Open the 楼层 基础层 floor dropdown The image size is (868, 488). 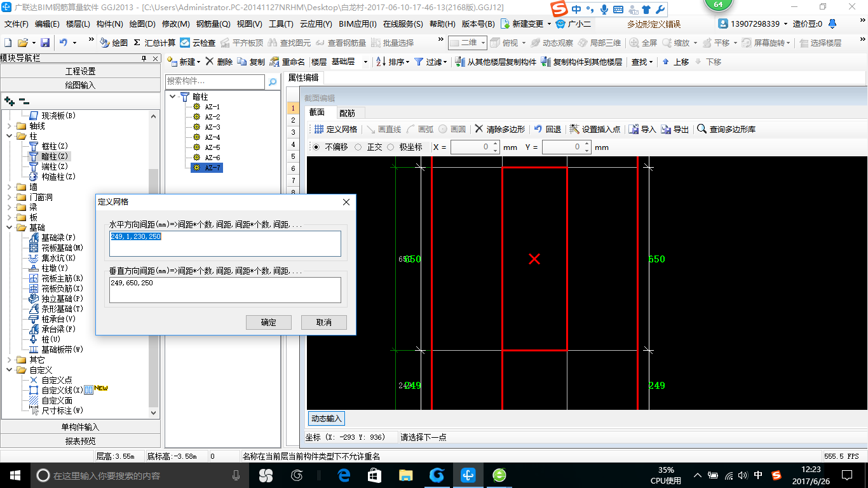(366, 62)
